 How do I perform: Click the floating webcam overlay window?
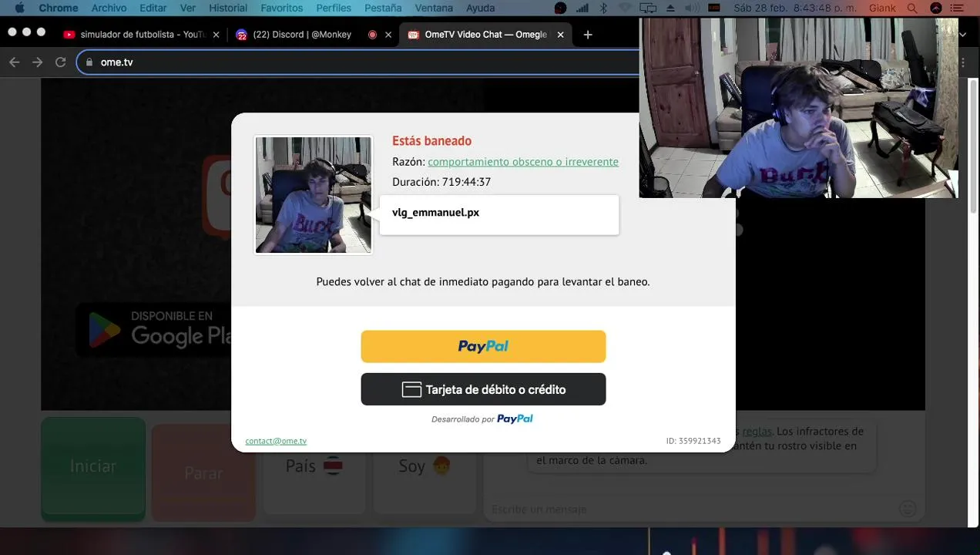click(x=798, y=108)
